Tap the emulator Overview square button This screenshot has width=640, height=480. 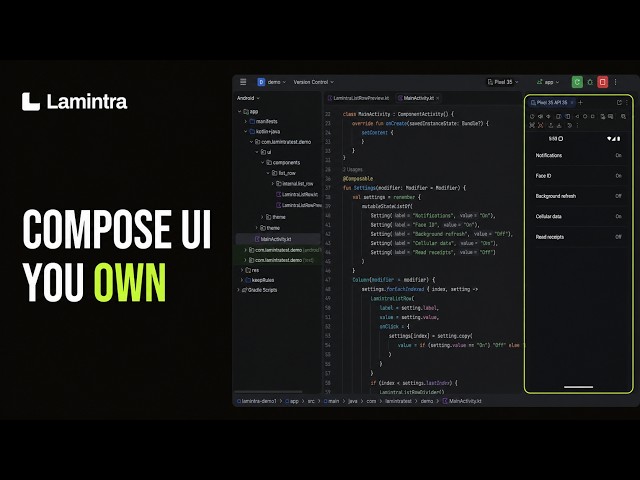[x=593, y=116]
